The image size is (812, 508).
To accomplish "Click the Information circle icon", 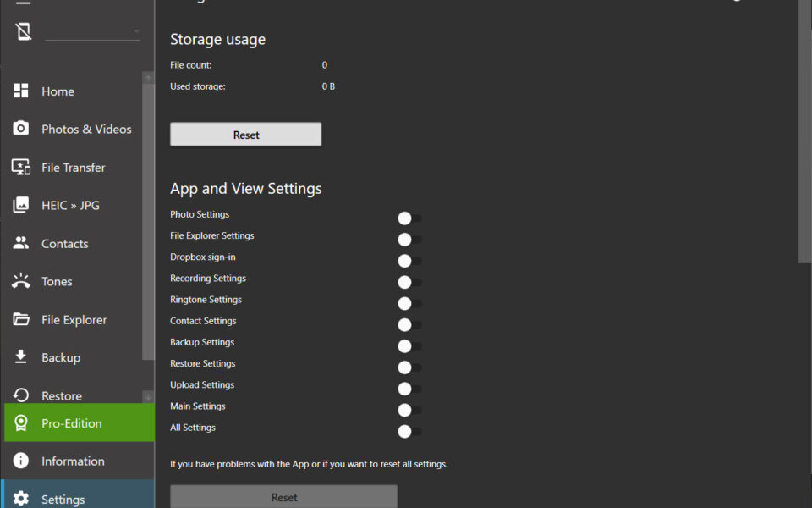I will (x=20, y=461).
